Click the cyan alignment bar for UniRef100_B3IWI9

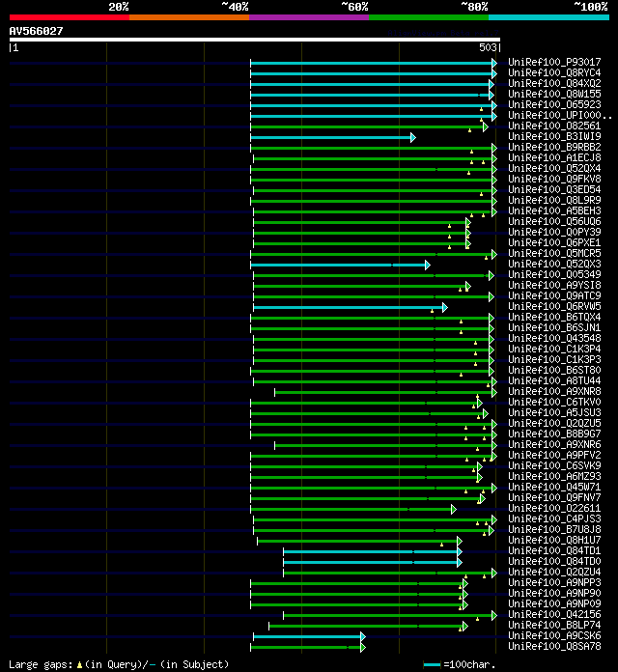[333, 137]
